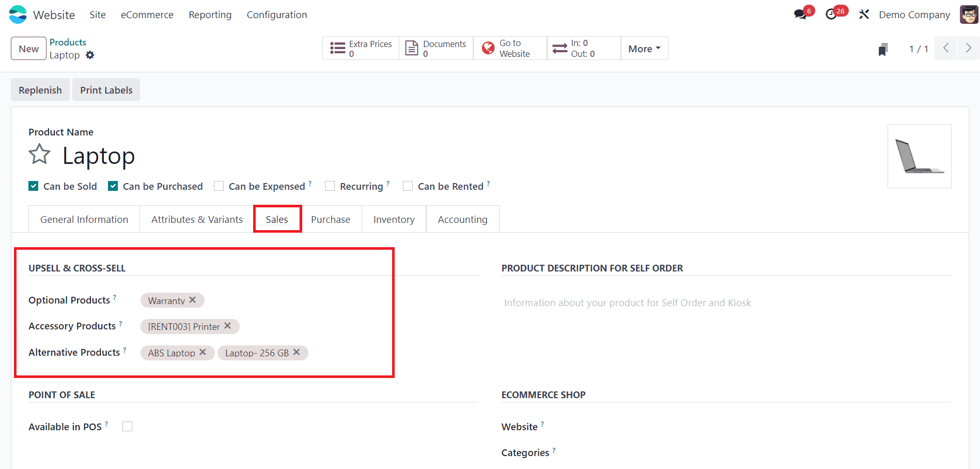Screen dimensions: 980x469
Task: Go to previous record arrow
Action: pyautogui.click(x=946, y=48)
